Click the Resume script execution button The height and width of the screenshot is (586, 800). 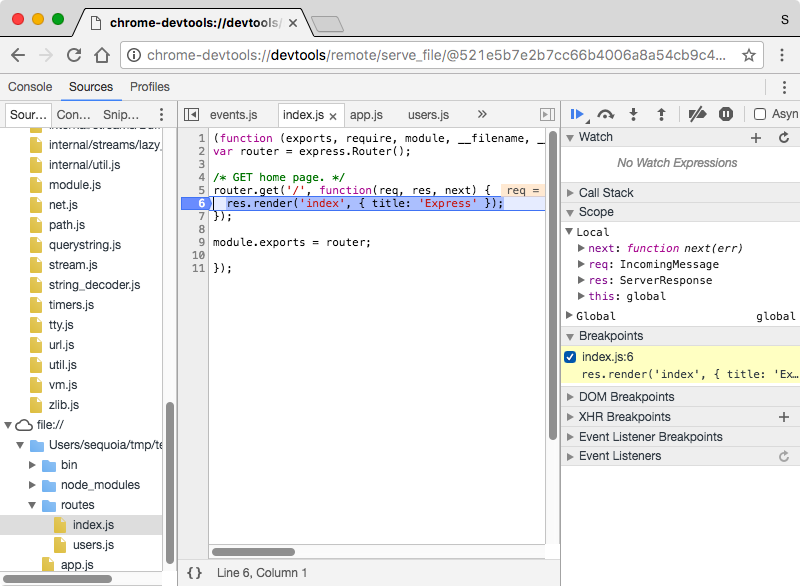577,114
